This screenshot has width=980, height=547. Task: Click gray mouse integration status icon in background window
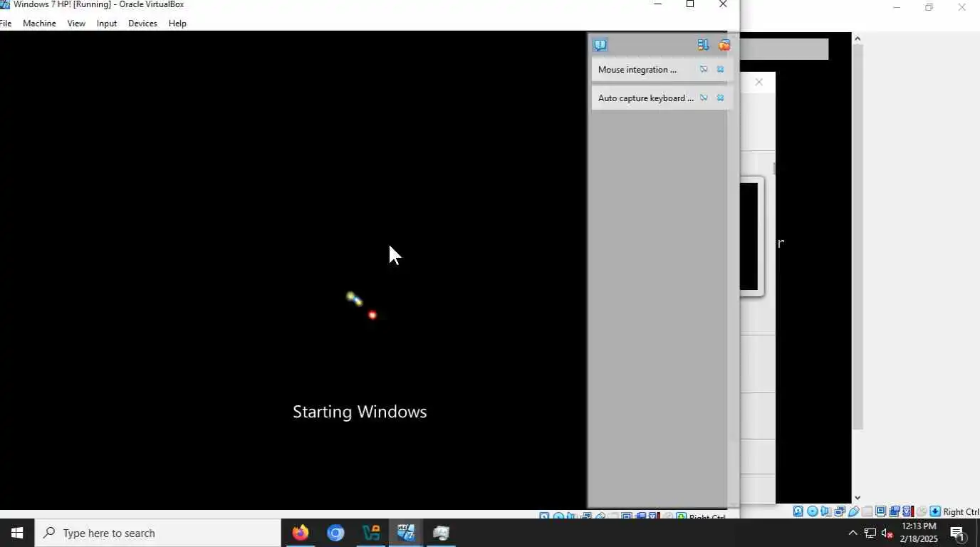[x=922, y=511]
